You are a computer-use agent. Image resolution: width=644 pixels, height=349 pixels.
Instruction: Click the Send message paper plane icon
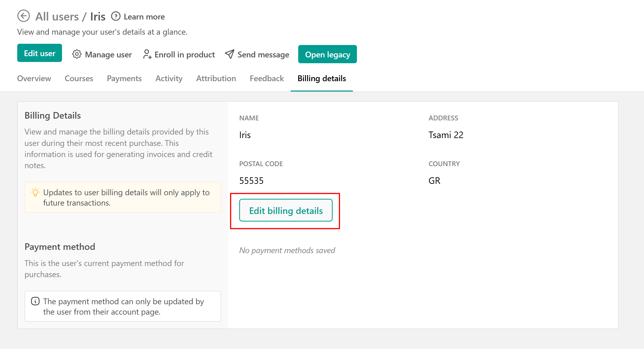230,54
